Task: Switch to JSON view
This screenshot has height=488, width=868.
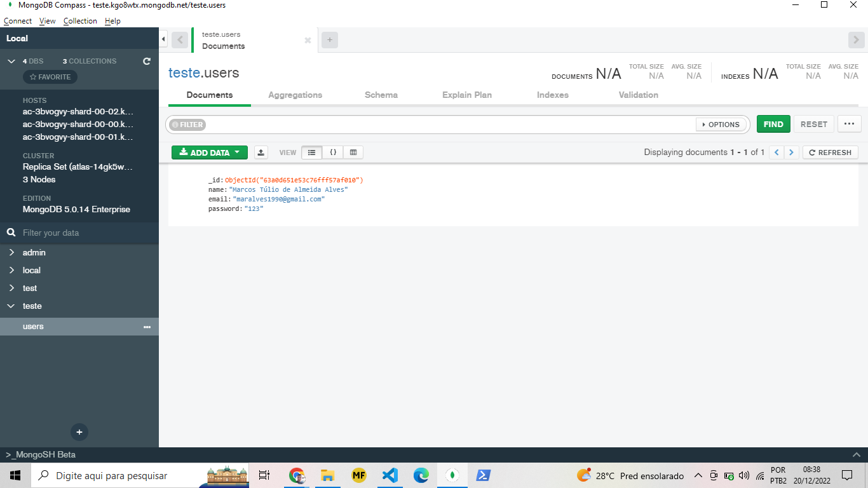Action: (x=333, y=152)
